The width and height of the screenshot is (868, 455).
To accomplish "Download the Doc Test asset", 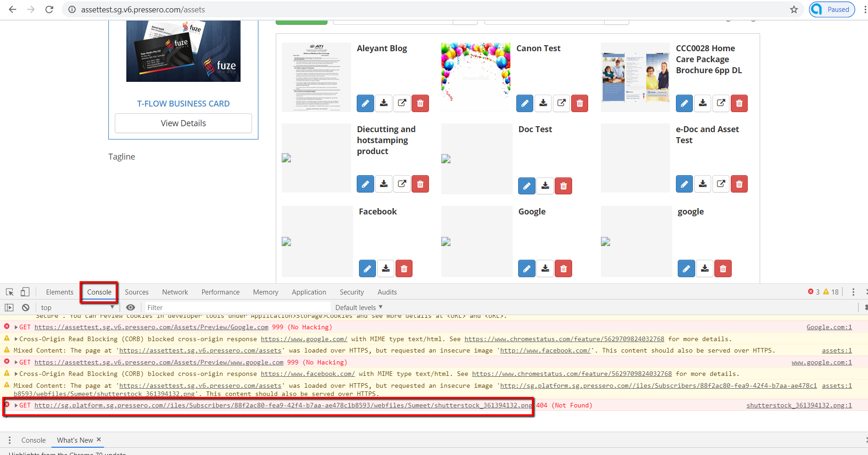I will [x=545, y=186].
